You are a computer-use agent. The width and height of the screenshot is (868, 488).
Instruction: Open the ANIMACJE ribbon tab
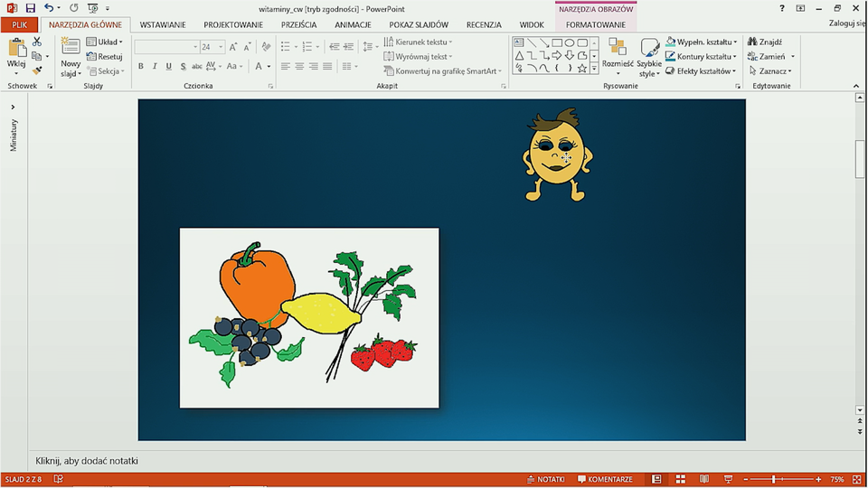pos(353,25)
